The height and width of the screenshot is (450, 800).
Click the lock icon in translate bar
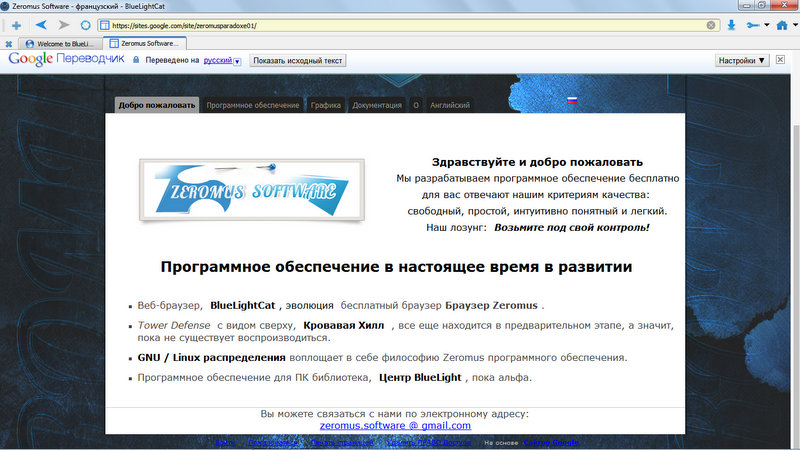point(136,60)
